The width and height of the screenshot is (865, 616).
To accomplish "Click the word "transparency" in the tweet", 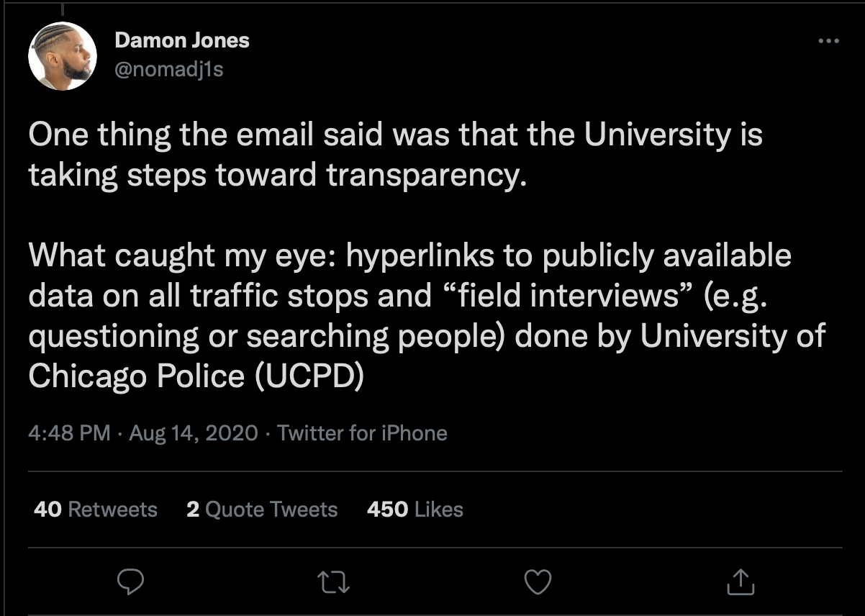I will click(x=422, y=176).
